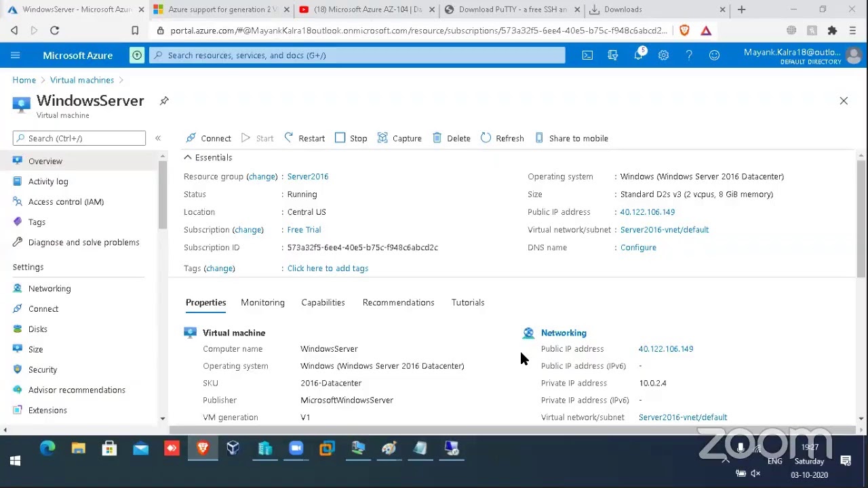Screen dimensions: 868x488
Task: Click here to add tags link
Action: tap(328, 268)
